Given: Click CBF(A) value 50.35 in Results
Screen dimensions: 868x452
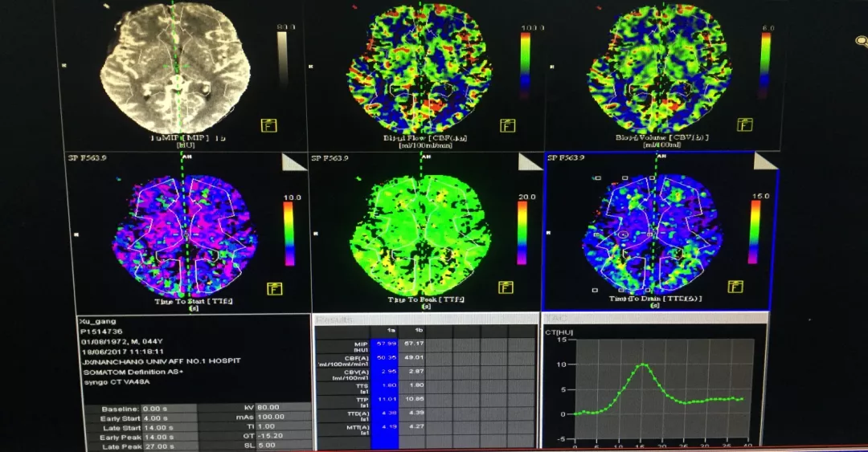Looking at the screenshot, I should tap(385, 357).
